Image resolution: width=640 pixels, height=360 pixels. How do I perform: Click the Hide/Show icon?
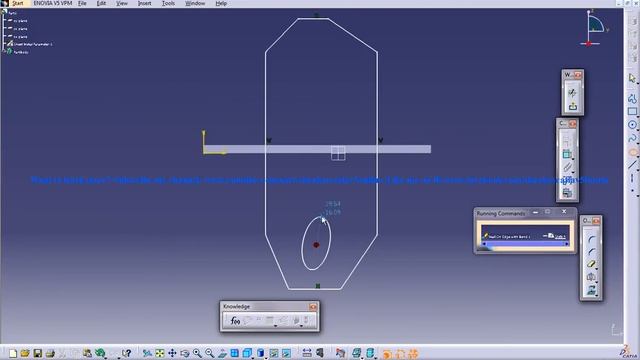(273, 353)
